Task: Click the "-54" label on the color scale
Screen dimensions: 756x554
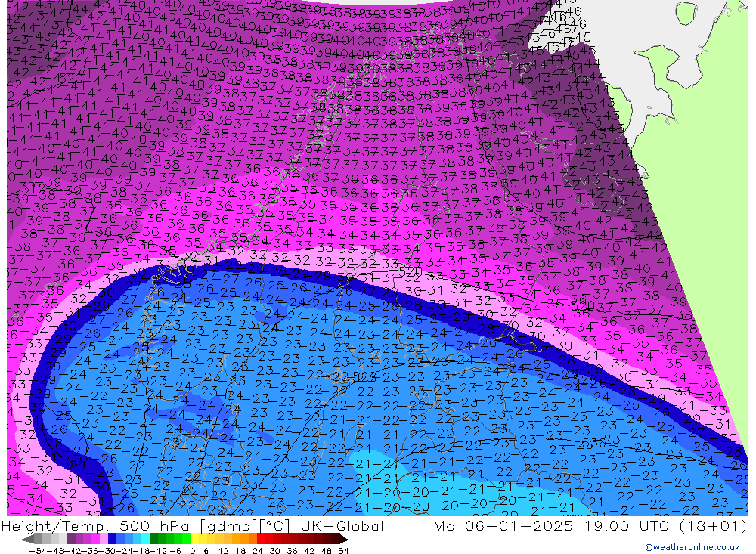Action: (38, 550)
